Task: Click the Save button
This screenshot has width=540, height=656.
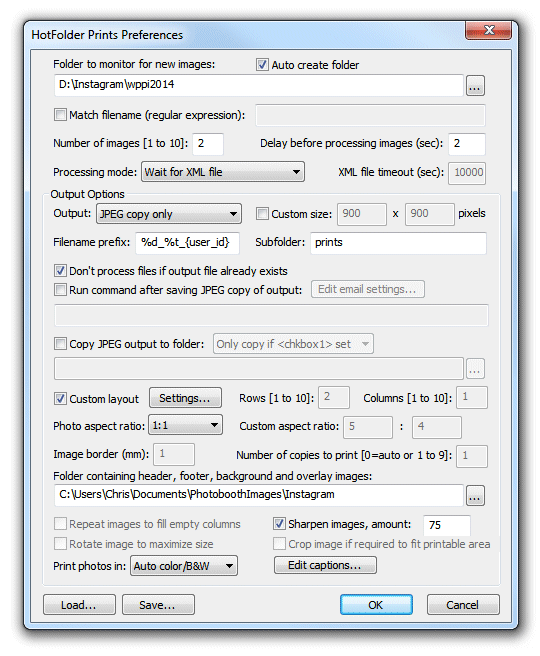Action: 158,605
